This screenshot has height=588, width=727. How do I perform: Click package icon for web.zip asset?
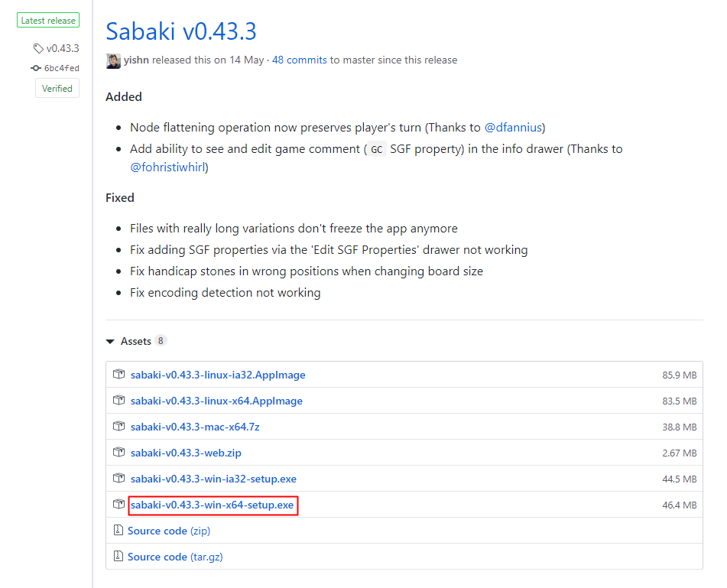(118, 452)
